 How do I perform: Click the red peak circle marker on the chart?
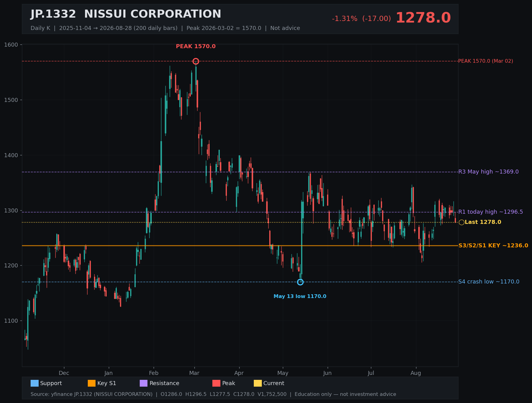tap(196, 61)
